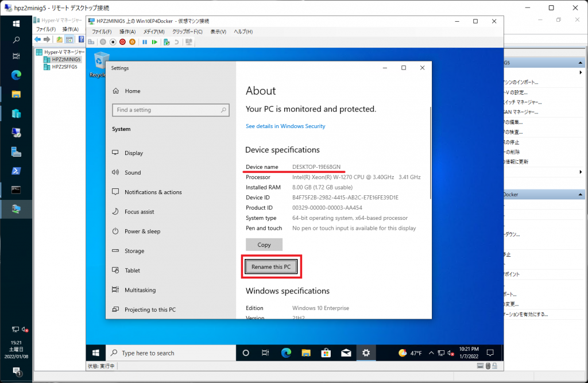Open PowerShell from the host taskbar
Viewport: 588px width, 383px height.
(x=16, y=171)
